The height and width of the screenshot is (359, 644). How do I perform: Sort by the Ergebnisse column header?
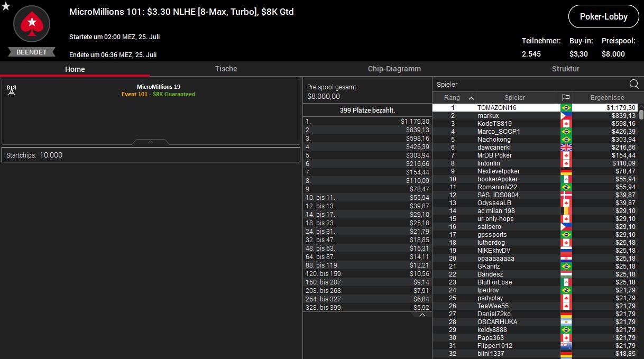pos(607,98)
